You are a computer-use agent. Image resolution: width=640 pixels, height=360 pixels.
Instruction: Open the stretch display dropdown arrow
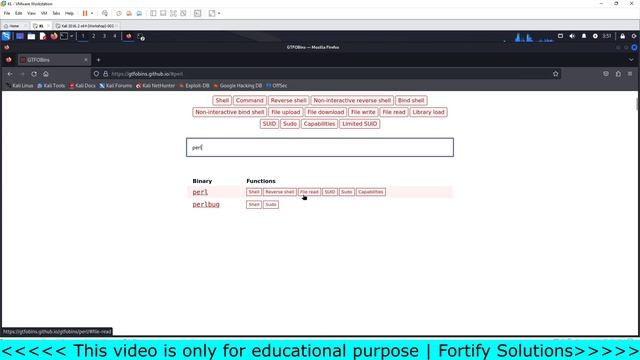219,13
